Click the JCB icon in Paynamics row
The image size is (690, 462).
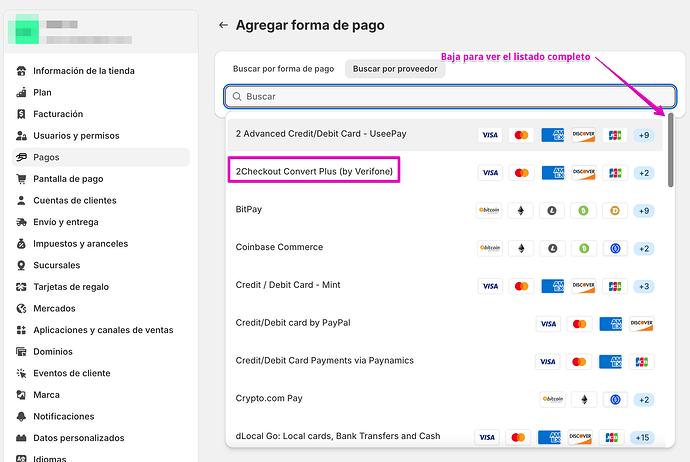click(642, 362)
